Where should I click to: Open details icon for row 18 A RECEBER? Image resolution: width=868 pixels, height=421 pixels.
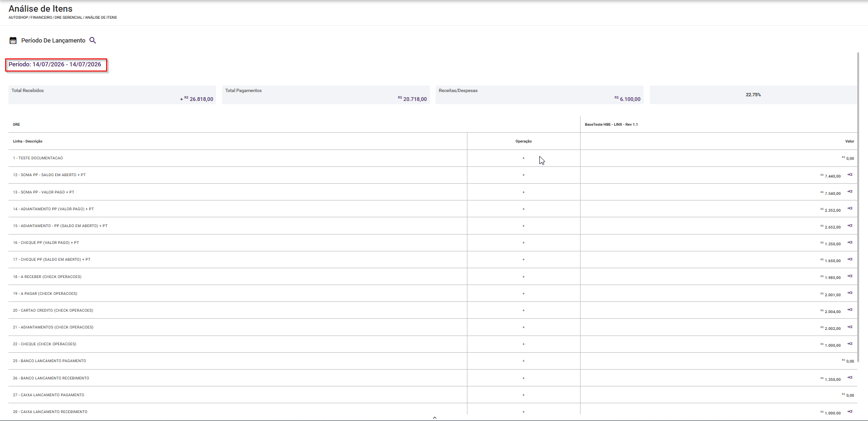pos(850,276)
